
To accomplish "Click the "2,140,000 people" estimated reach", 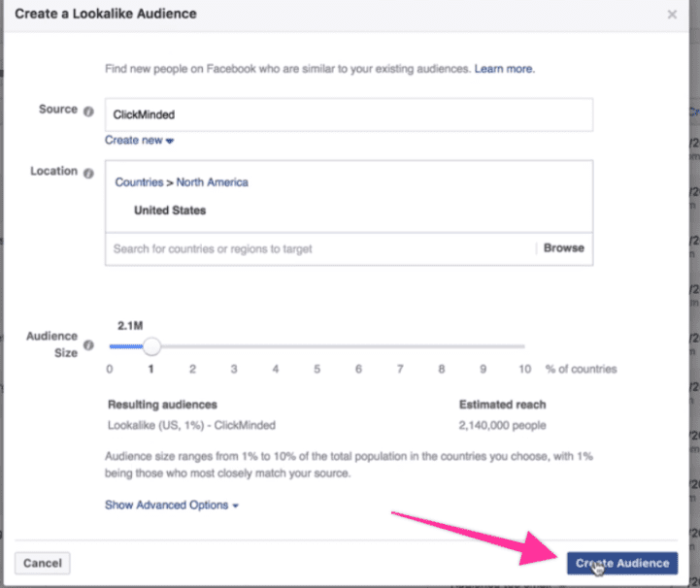I will pos(502,425).
